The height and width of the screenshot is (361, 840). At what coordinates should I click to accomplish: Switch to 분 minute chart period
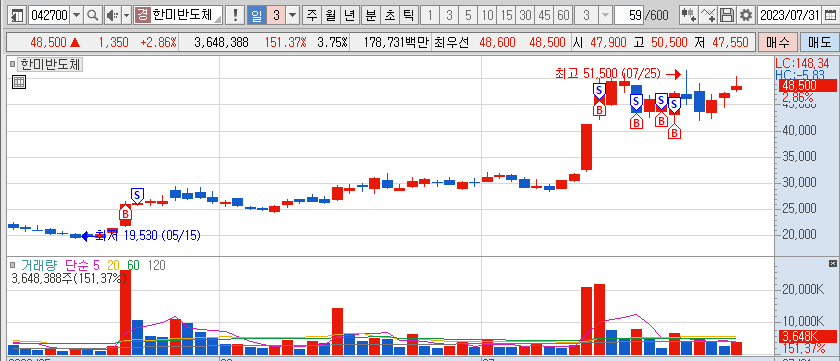(x=370, y=16)
